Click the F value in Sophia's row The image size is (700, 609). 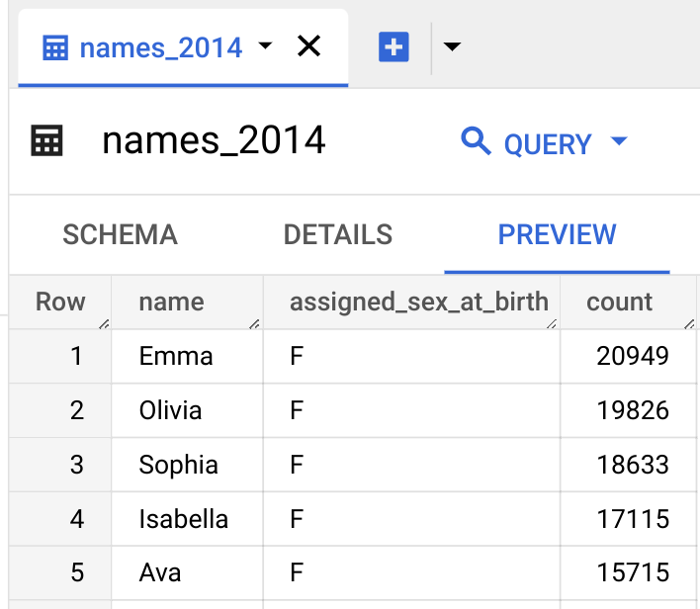click(x=297, y=465)
